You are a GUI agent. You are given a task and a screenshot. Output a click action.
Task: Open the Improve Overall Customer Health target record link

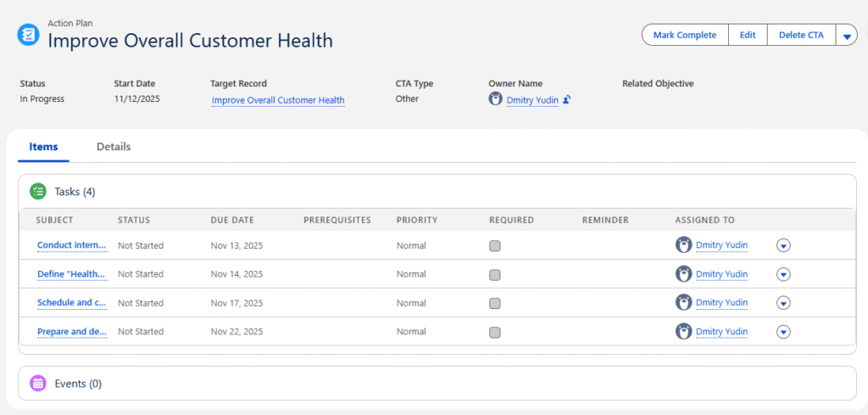point(278,100)
